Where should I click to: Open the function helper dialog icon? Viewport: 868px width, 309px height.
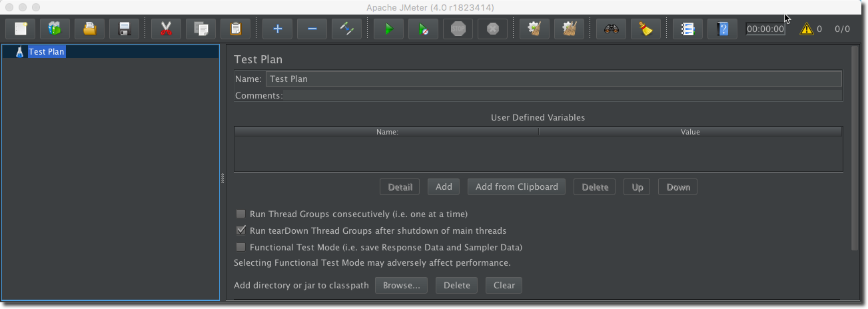tap(687, 29)
